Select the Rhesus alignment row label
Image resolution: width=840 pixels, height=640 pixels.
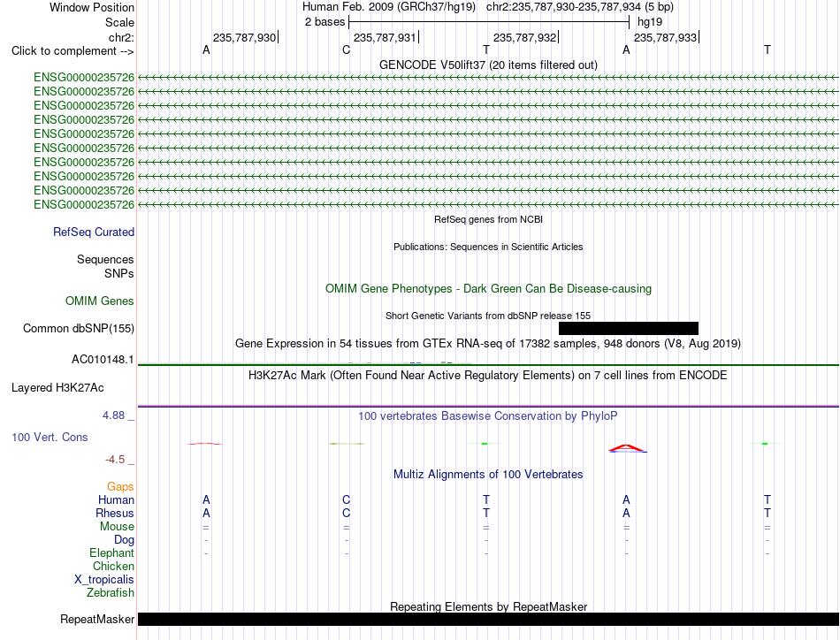point(115,513)
